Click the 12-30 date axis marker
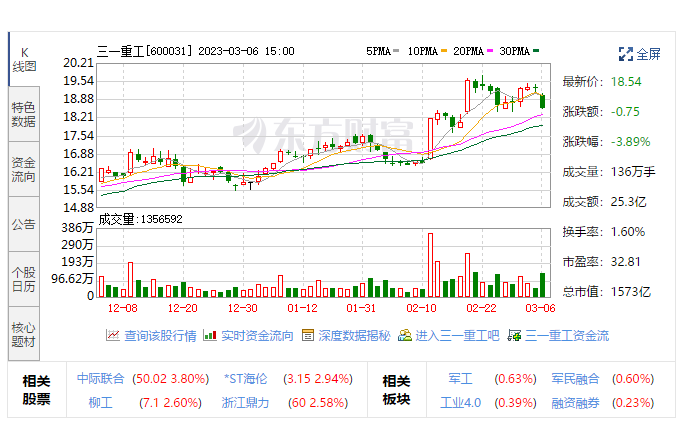The height and width of the screenshot is (446, 684). (243, 308)
